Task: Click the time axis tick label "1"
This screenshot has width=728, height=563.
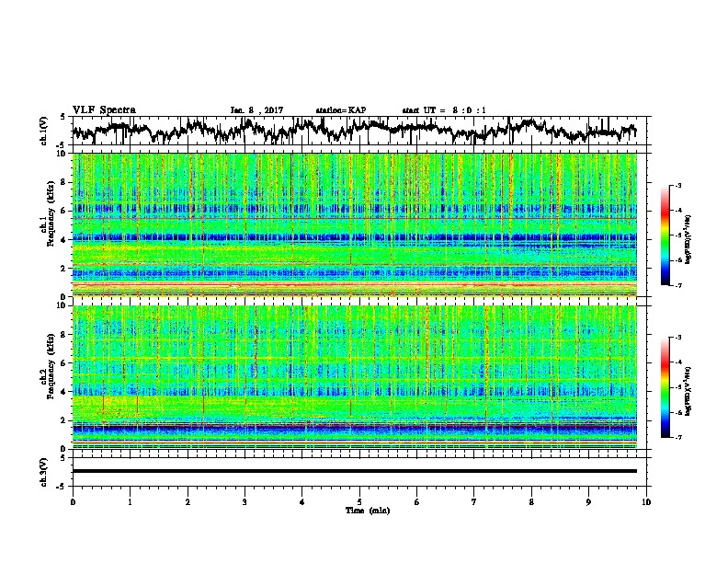Action: tap(130, 502)
